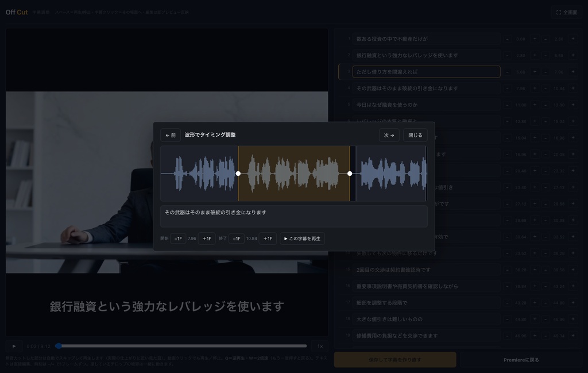Viewport: 588px width, 373px height.
Task: Increase start time 11.00 in row 今日はなぜ融資を使うのか
Action: (535, 105)
